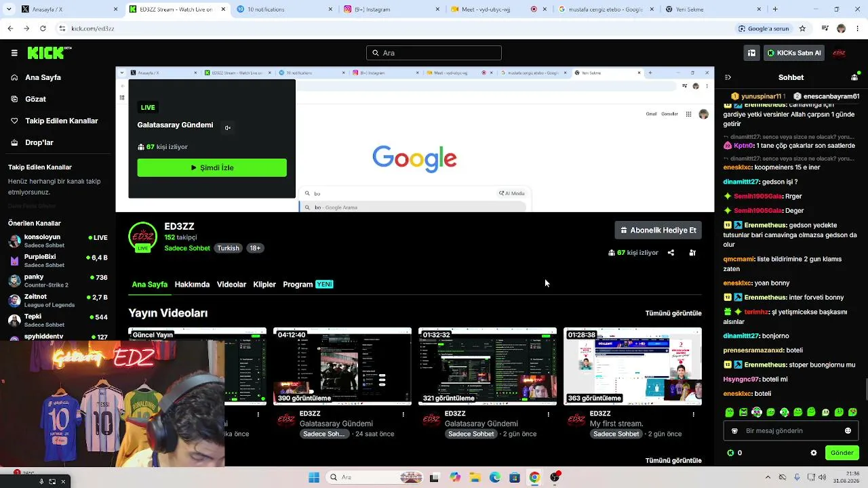This screenshot has width=868, height=488.
Task: Click the Şimdi İzle button
Action: tap(212, 167)
